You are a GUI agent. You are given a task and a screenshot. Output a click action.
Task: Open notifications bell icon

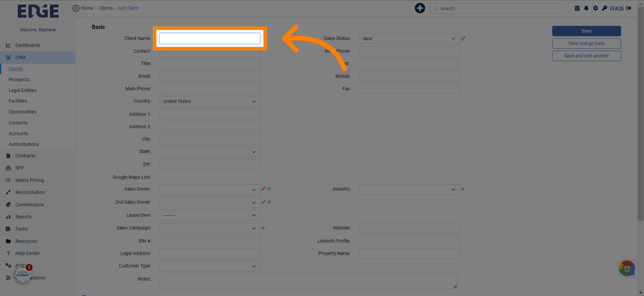[586, 8]
